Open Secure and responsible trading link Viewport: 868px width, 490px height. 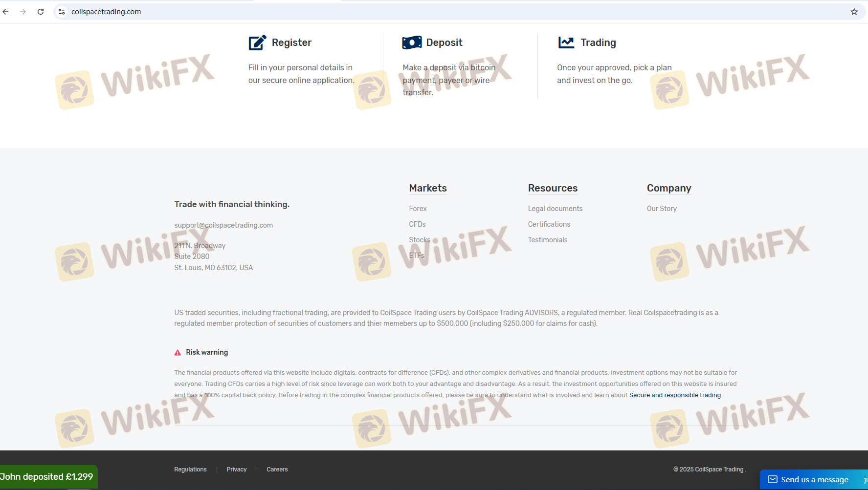coord(675,395)
